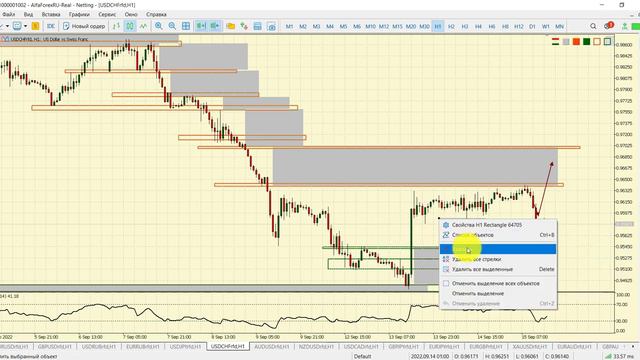Select the M5 timeframe
This screenshot has height=360, width=640.
point(343,26)
